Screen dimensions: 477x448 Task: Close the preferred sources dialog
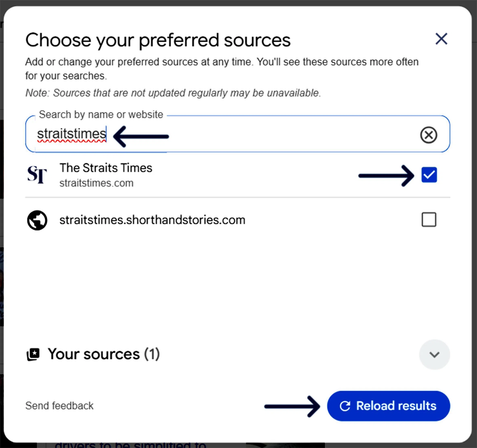pos(441,39)
